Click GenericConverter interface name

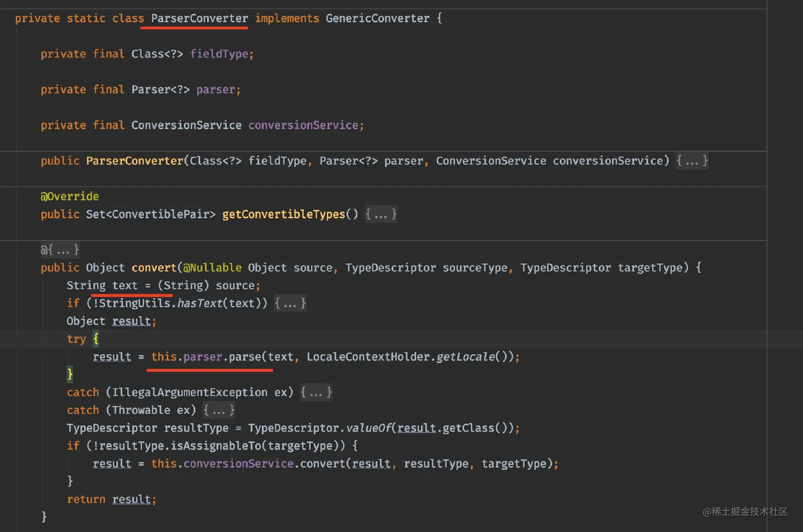tap(378, 19)
